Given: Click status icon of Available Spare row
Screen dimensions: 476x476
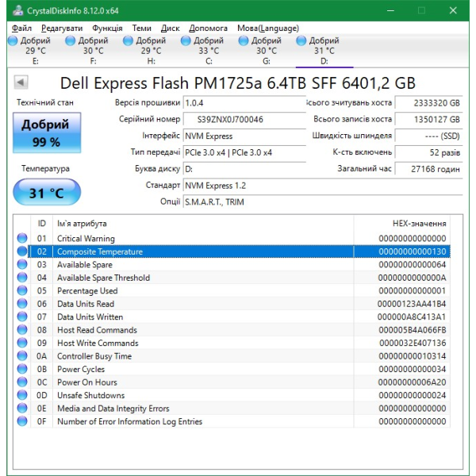Looking at the screenshot, I should pos(22,264).
